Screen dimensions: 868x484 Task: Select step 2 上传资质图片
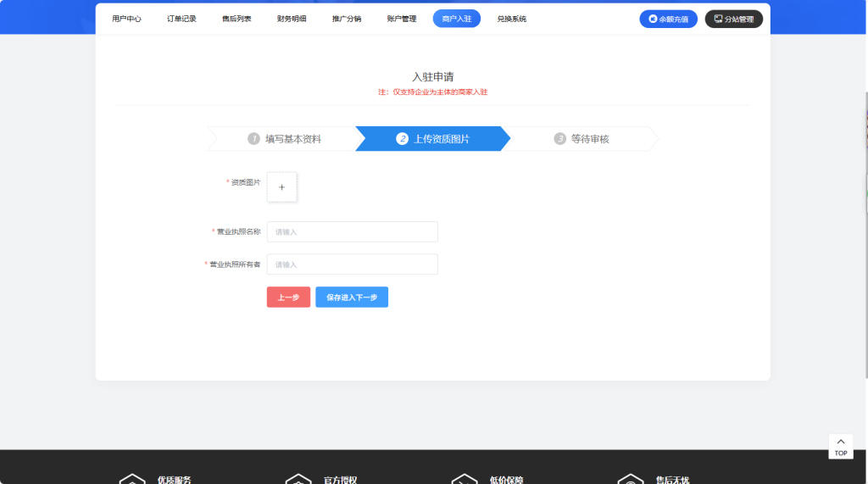(x=432, y=139)
